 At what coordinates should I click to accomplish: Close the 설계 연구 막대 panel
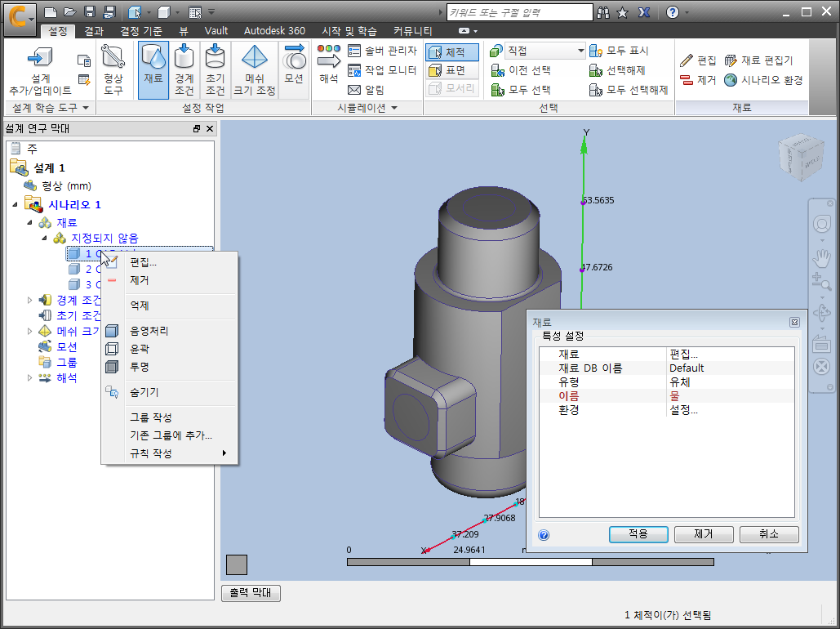[210, 129]
